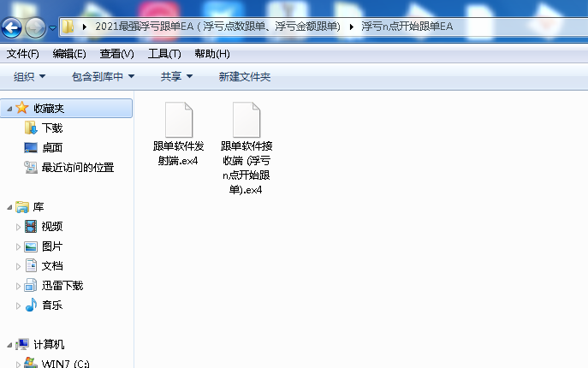Image resolution: width=588 pixels, height=368 pixels.
Task: Open the 查看(V) menu
Action: coord(116,54)
